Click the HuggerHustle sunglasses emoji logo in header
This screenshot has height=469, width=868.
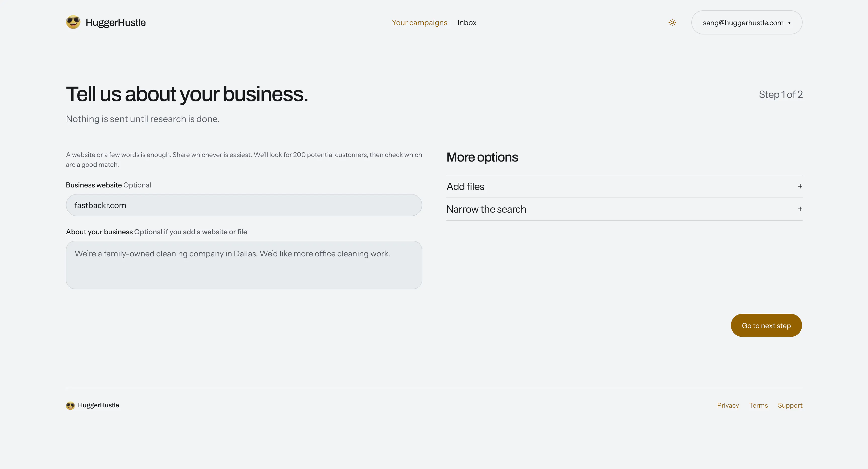(x=73, y=22)
